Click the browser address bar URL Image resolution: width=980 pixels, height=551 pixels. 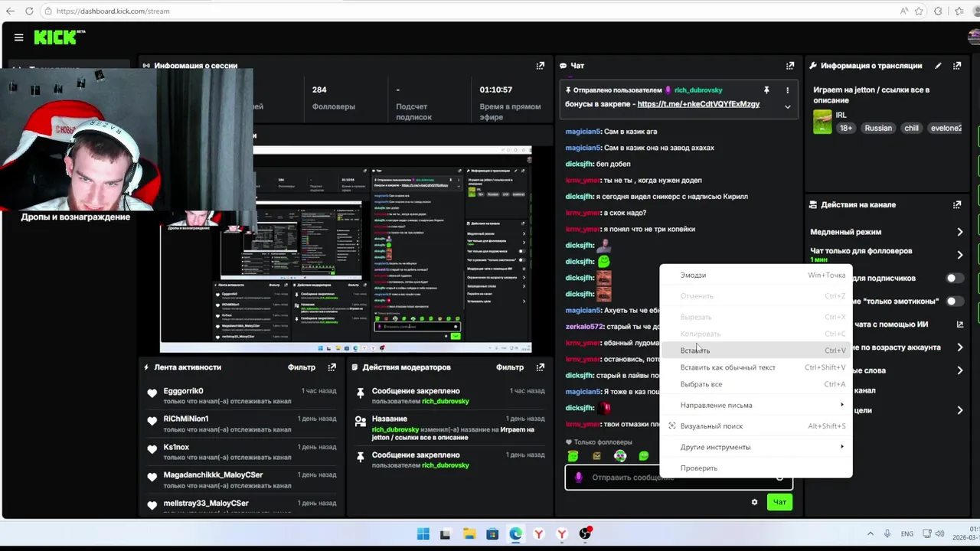point(113,11)
